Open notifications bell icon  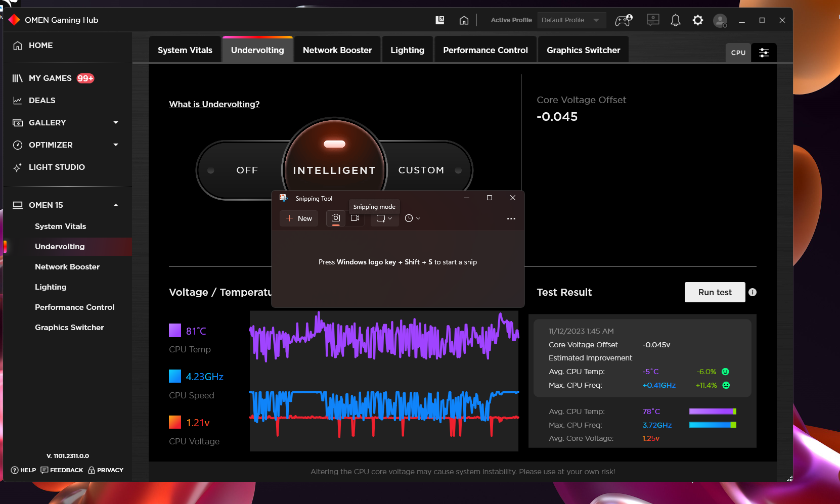click(675, 20)
